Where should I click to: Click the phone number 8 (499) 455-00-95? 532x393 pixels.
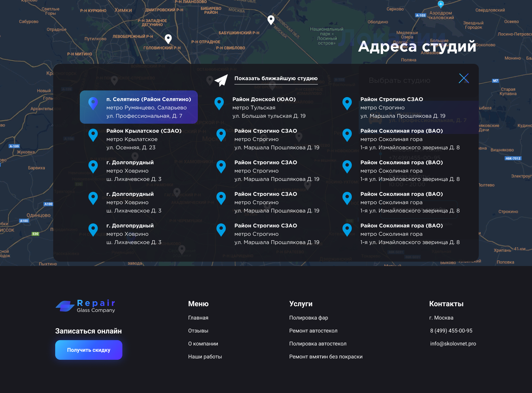point(451,330)
